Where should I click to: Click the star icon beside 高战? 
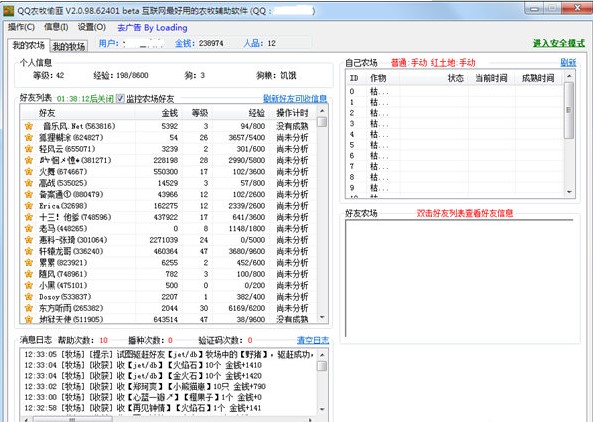(29, 183)
